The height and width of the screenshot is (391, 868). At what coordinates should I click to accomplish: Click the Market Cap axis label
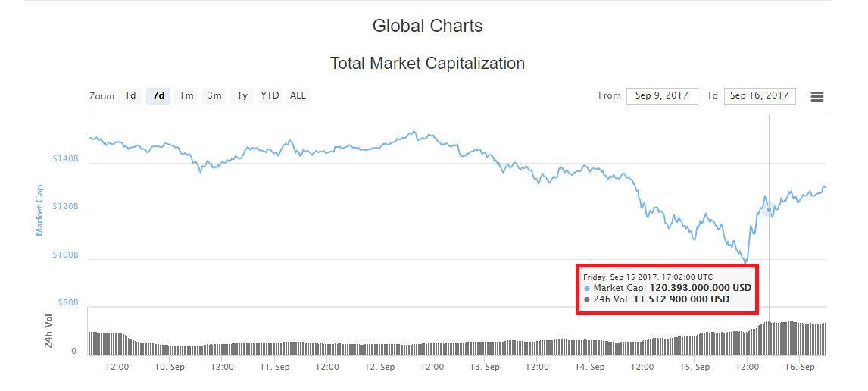pos(39,210)
